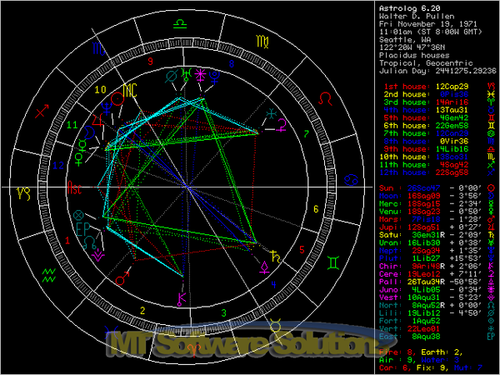
Task: Click the red Asc ascendant marker
Action: tap(74, 188)
